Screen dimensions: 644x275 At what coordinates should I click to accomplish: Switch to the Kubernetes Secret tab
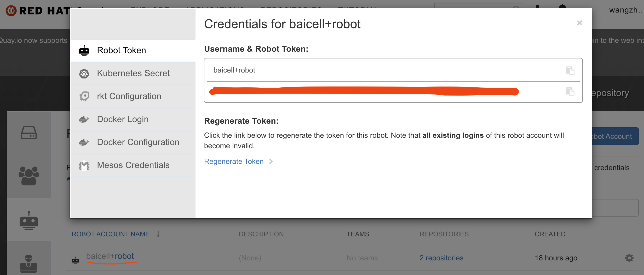pos(133,73)
